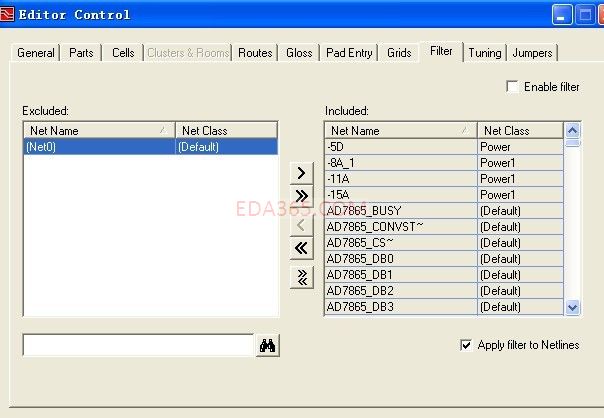Select the -11A net row
The image size is (604, 418).
444,179
